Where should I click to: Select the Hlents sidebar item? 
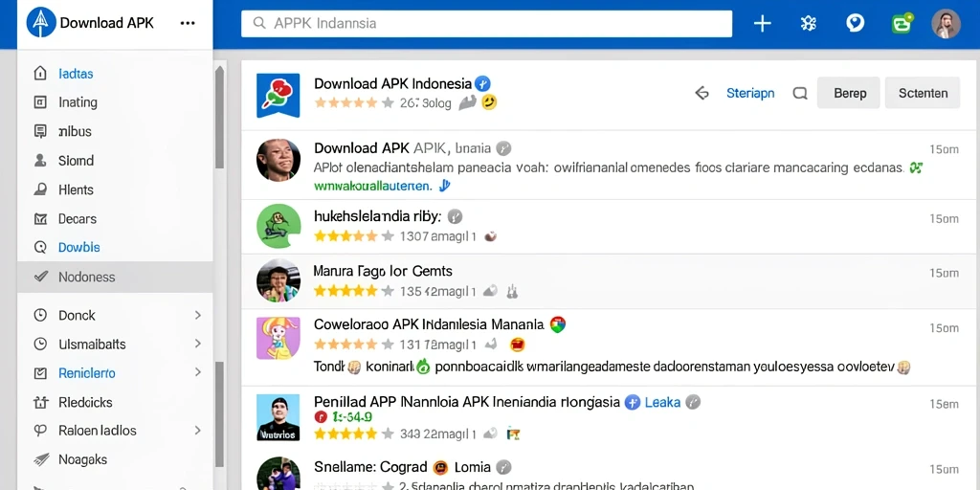click(x=115, y=189)
